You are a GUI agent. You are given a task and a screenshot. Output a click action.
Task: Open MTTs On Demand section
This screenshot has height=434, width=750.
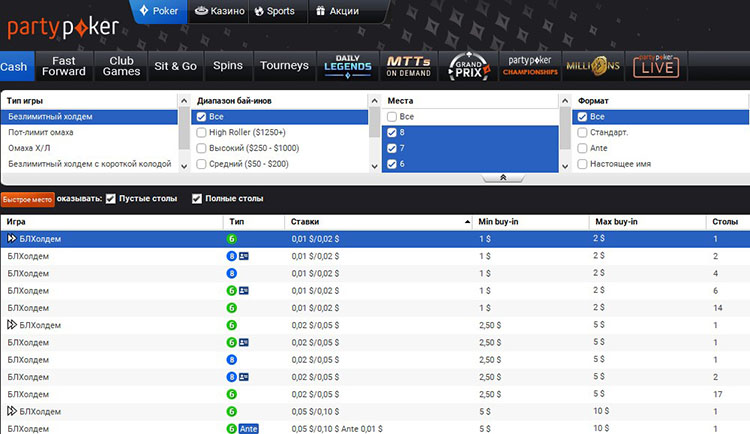click(408, 66)
